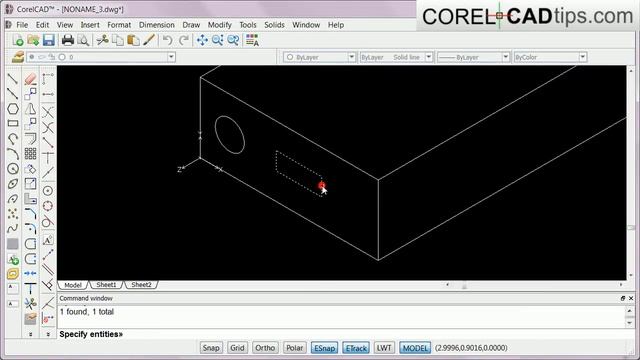Expand the layer selection dropdown

[x=171, y=57]
